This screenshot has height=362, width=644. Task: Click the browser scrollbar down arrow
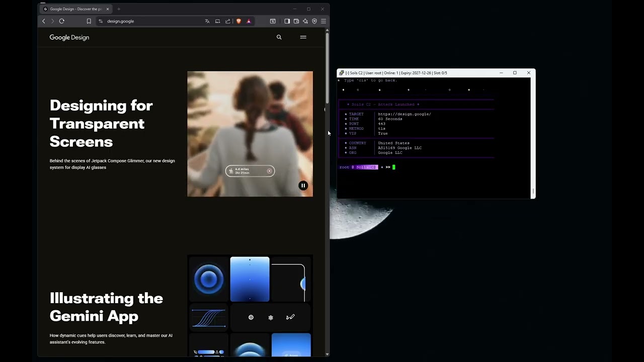pyautogui.click(x=328, y=354)
